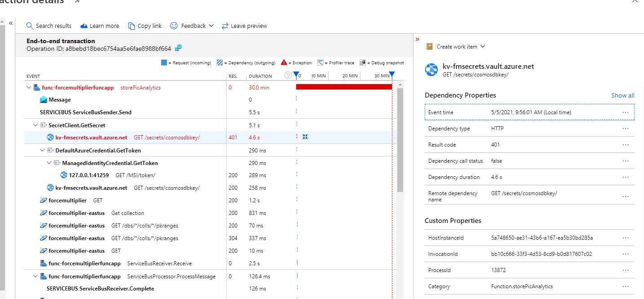Click the red 30.0 min duration bar
This screenshot has height=299, width=644.
344,87
